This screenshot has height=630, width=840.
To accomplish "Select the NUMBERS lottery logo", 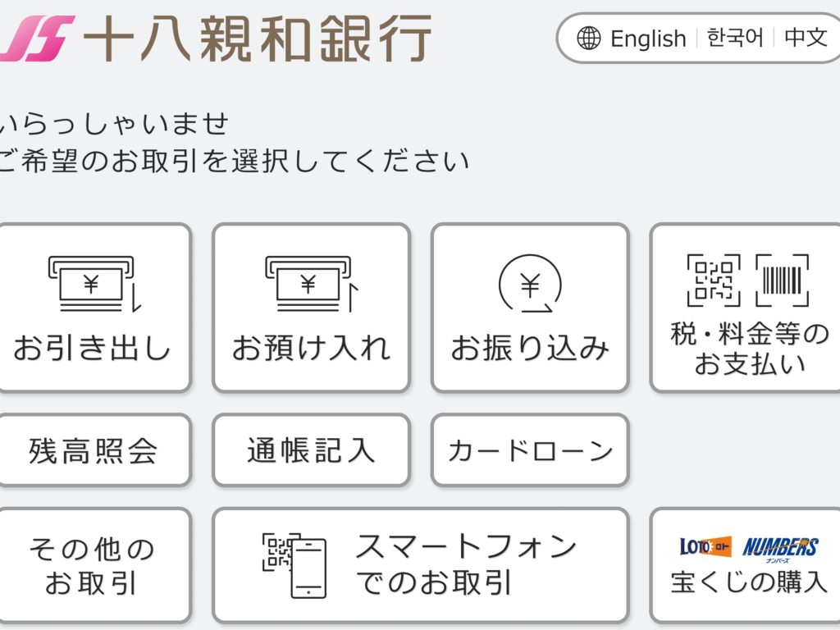I will pos(780,547).
